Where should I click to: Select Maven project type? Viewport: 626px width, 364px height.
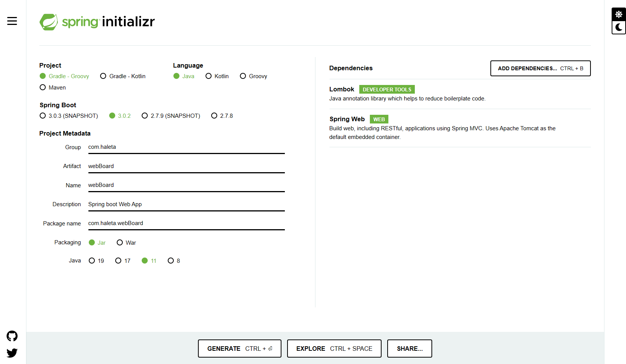[53, 88]
